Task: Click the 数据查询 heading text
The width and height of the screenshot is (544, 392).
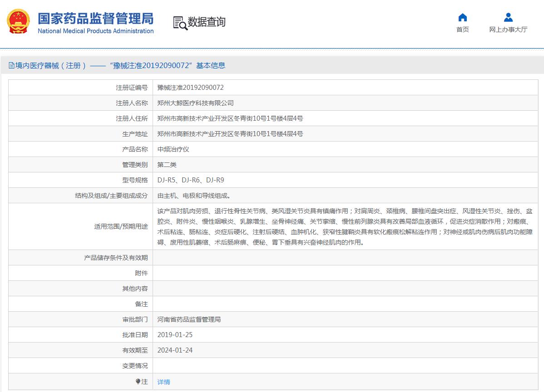Action: 207,22
